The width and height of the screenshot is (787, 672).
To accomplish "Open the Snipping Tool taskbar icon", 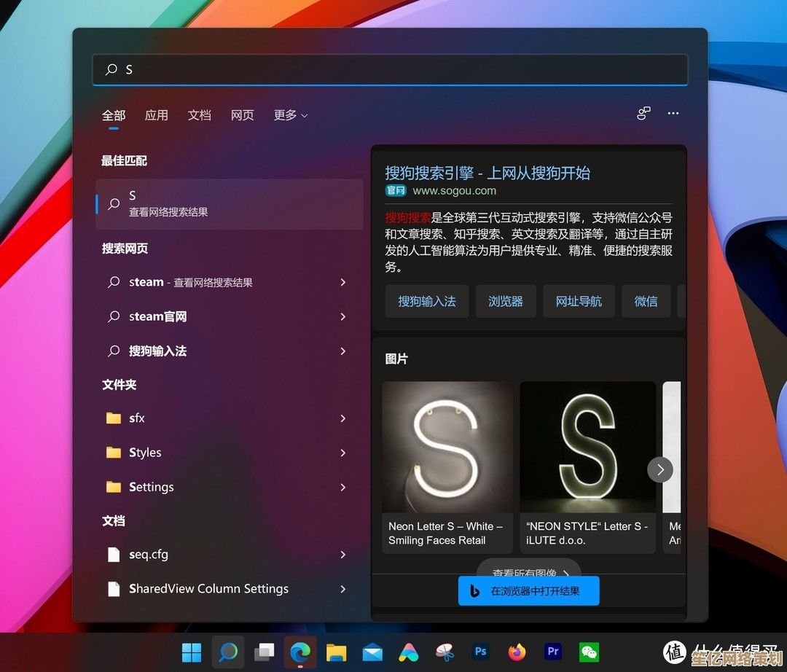I will 445,652.
